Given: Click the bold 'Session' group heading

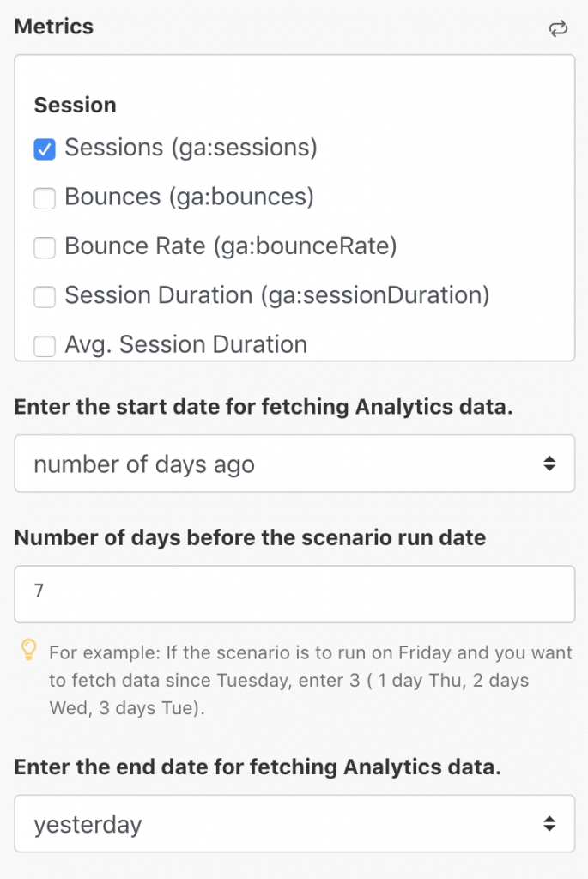Looking at the screenshot, I should tap(76, 105).
